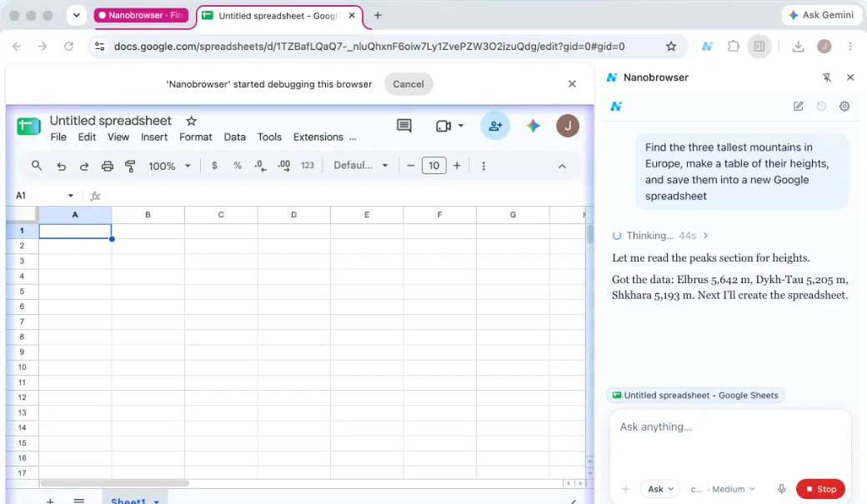Open the toolbar three-dot overflow menu

click(x=484, y=166)
